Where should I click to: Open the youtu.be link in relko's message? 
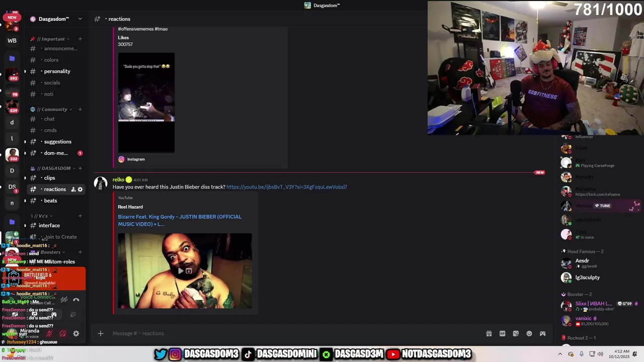(286, 187)
